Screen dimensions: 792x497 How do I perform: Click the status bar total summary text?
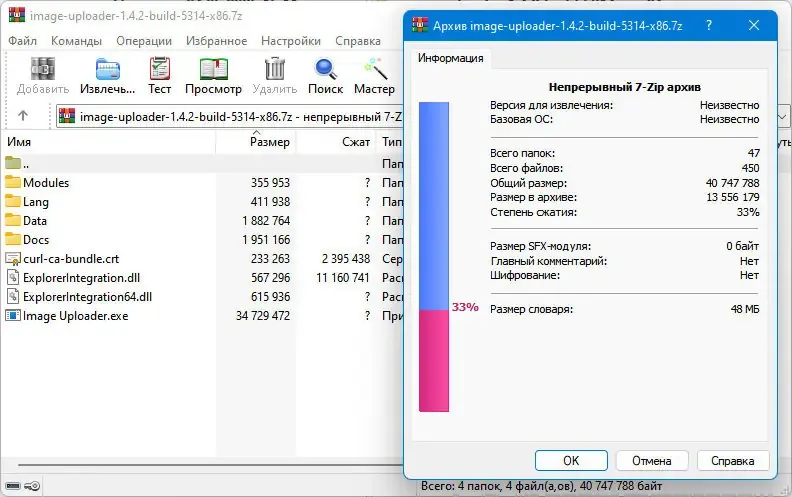point(541,486)
